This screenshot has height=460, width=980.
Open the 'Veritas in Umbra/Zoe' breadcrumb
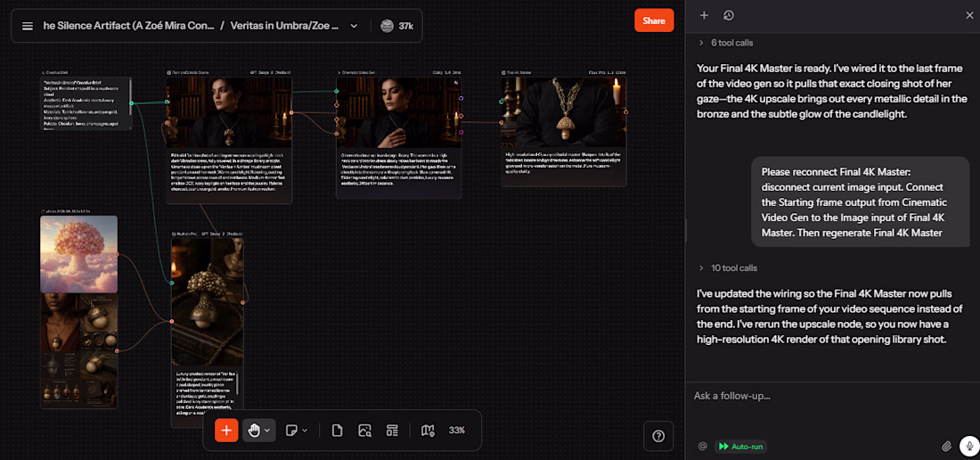[284, 26]
